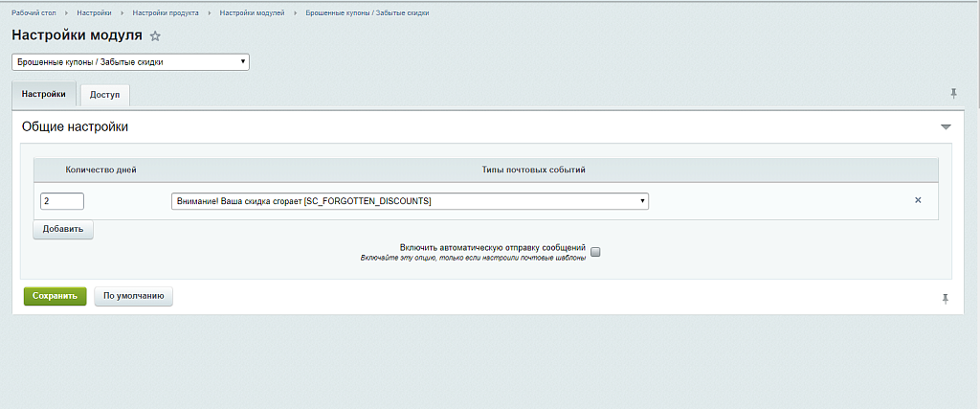Viewport: 980px width, 409px height.
Task: Click the Общие настройки section header
Action: point(76,126)
